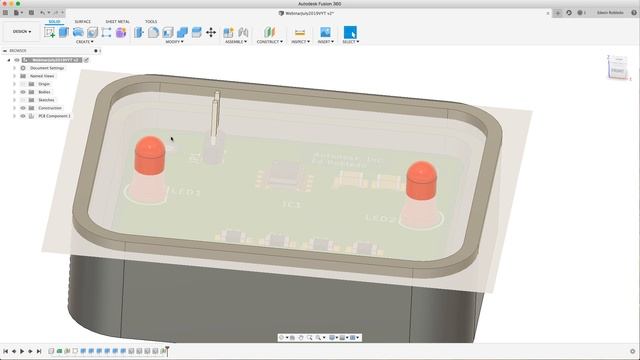Open a new design tab with plus

[x=558, y=13]
